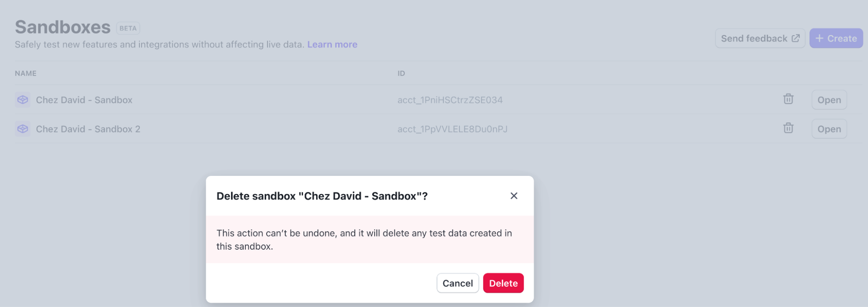
Task: Select the Chez David - Sandbox 2 name
Action: [88, 129]
